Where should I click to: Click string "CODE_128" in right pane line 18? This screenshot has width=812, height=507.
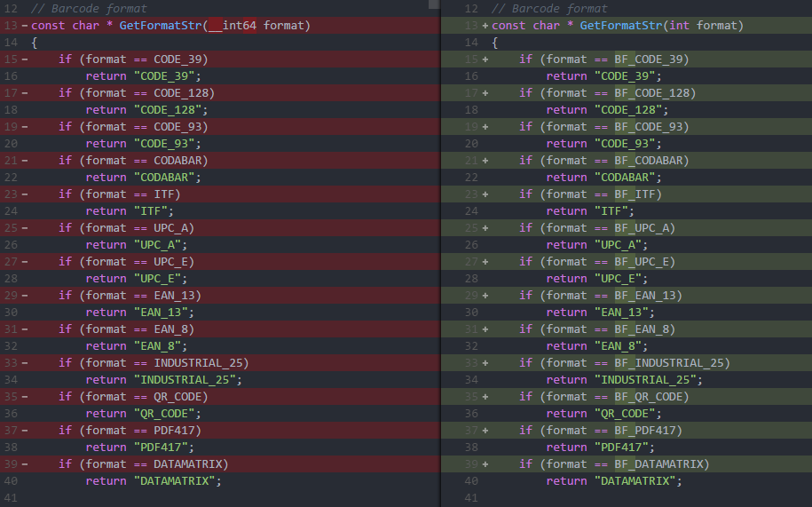[628, 110]
